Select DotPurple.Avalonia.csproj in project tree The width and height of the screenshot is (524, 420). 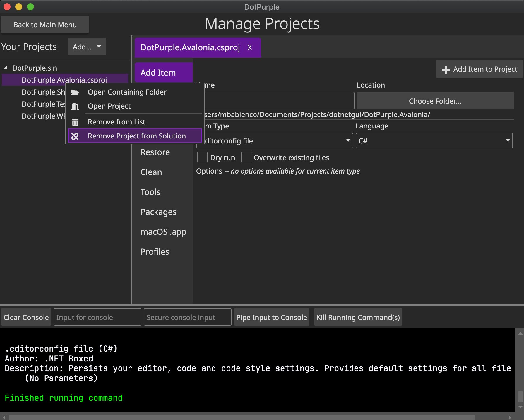coord(65,80)
